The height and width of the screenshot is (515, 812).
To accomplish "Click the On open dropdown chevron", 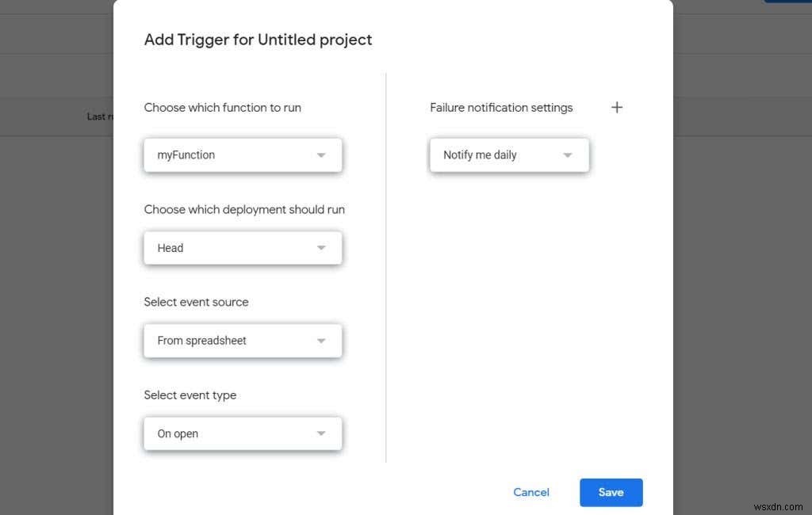I will point(321,433).
